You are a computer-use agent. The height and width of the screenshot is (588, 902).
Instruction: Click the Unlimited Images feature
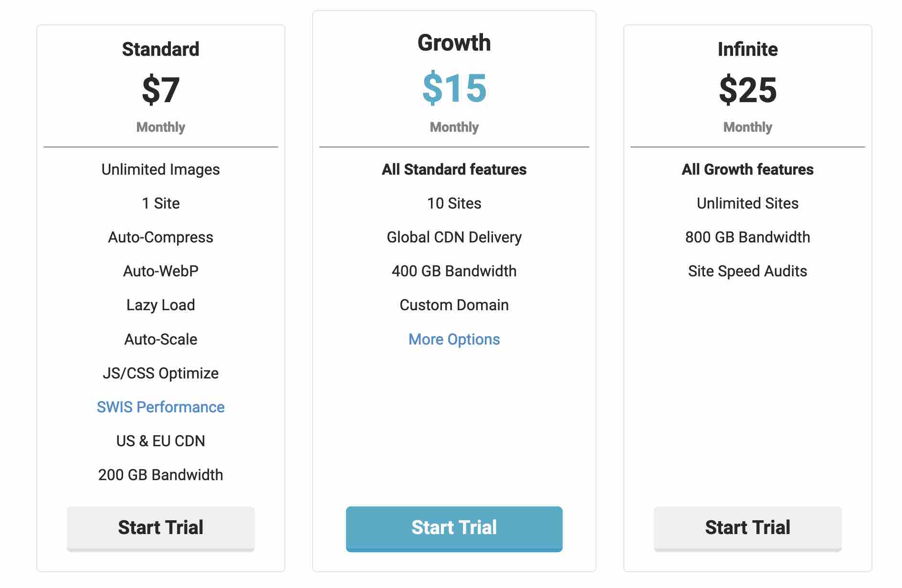pyautogui.click(x=160, y=169)
